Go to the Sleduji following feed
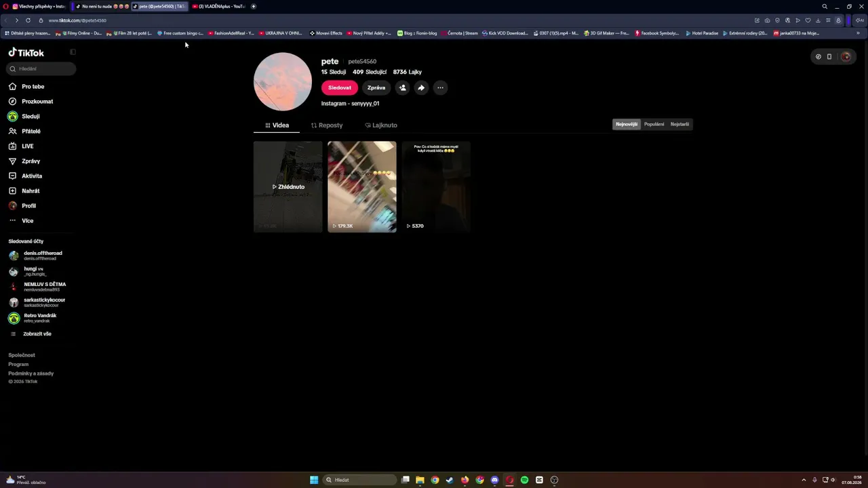Image resolution: width=868 pixels, height=488 pixels. 24,117
